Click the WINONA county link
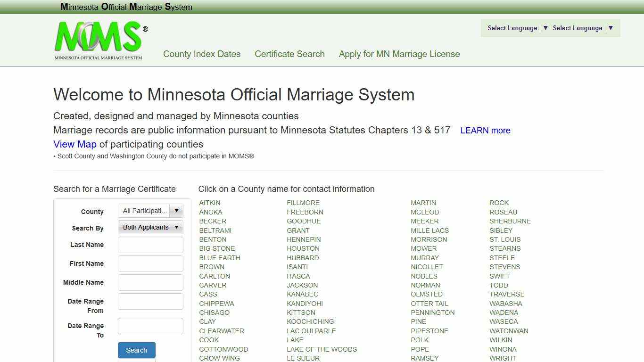 click(x=503, y=349)
